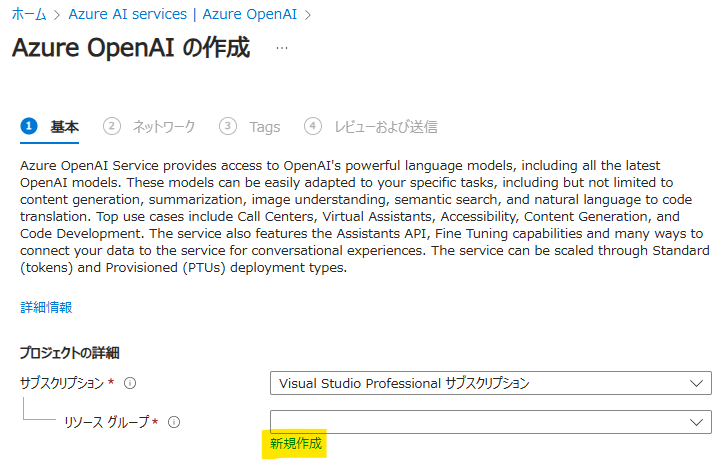Click the リソース グループ field label
722x474 pixels.
(106, 422)
